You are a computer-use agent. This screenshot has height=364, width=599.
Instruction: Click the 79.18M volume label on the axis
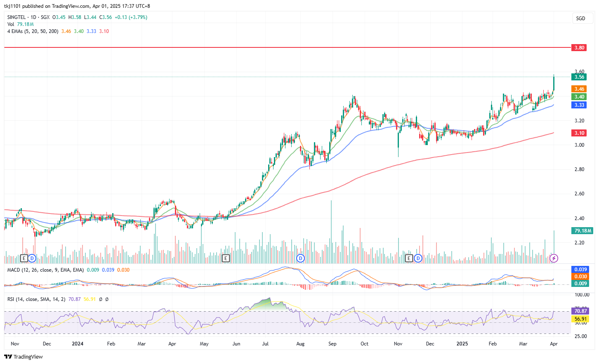coord(582,231)
